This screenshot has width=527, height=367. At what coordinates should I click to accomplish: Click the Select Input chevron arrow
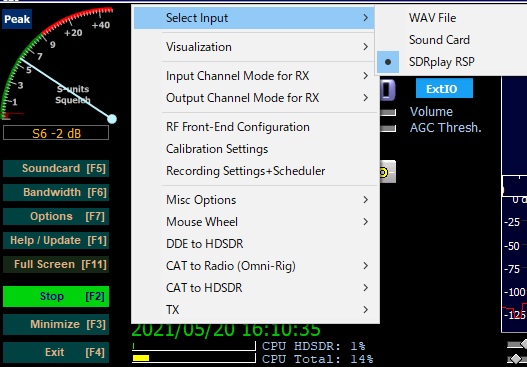click(x=366, y=18)
